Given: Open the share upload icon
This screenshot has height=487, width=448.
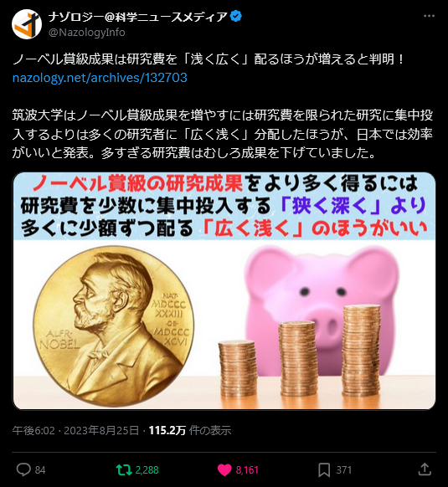Looking at the screenshot, I should click(x=425, y=469).
